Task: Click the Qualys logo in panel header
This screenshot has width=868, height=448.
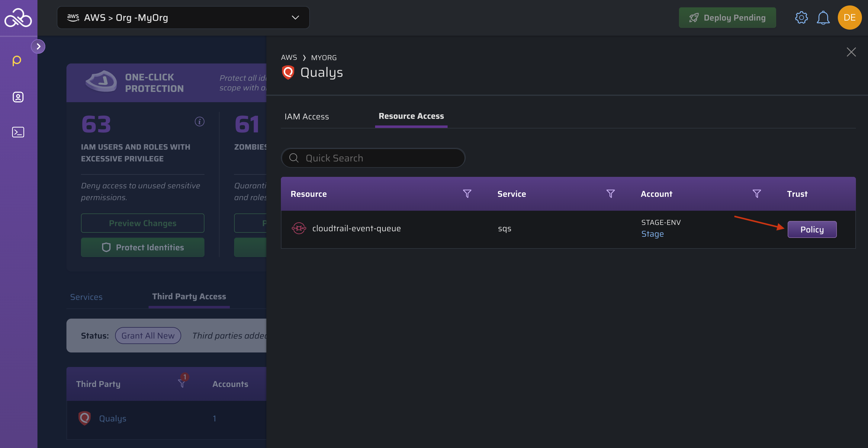Action: point(288,73)
